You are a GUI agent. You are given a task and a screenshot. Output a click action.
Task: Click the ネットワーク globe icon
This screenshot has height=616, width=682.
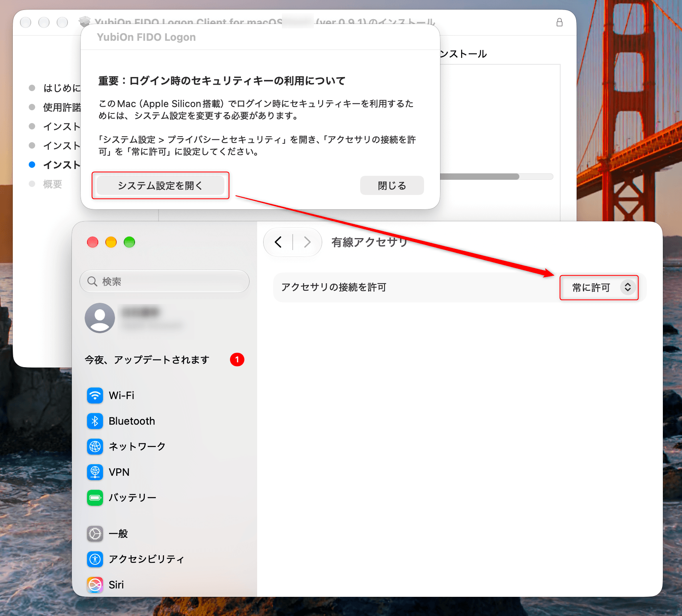(95, 447)
